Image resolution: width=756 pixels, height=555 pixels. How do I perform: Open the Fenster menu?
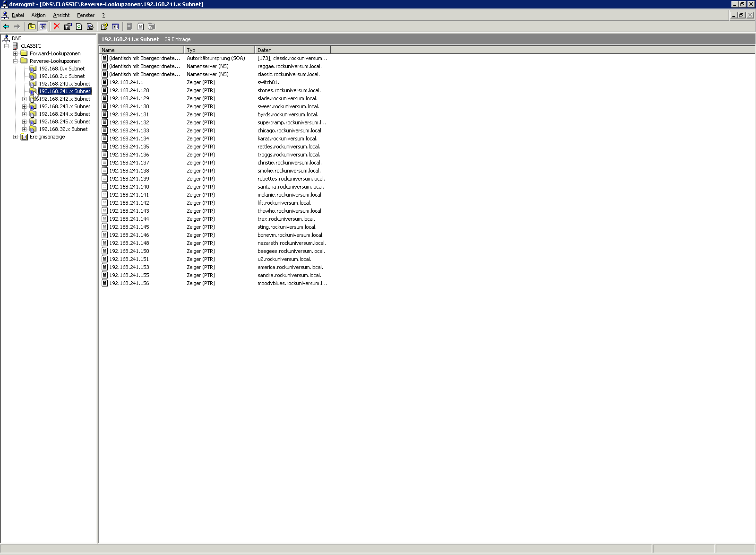coord(86,15)
